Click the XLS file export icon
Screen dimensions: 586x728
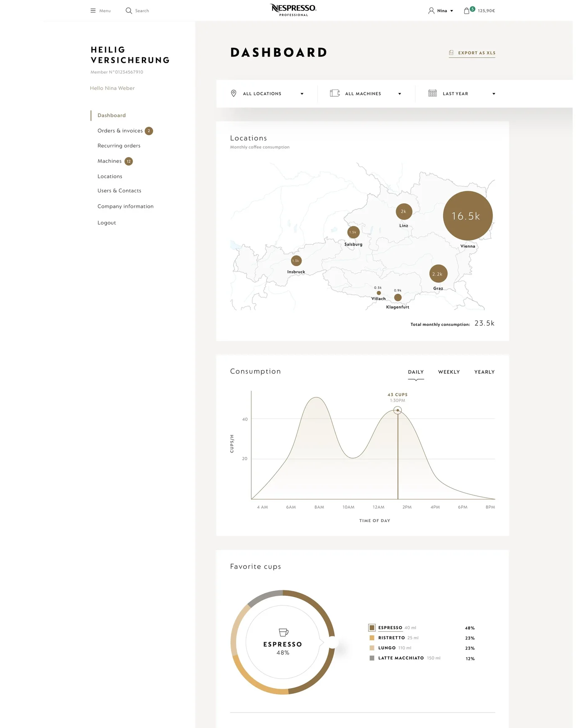(x=451, y=53)
